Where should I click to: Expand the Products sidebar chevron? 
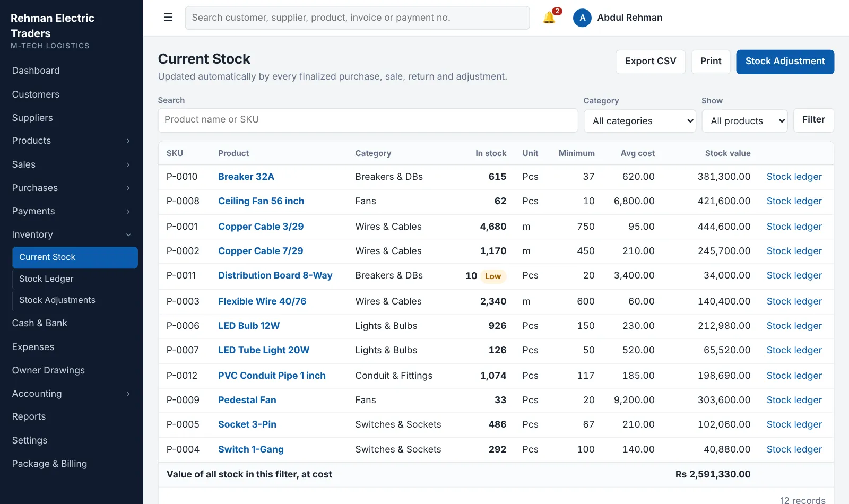click(128, 141)
